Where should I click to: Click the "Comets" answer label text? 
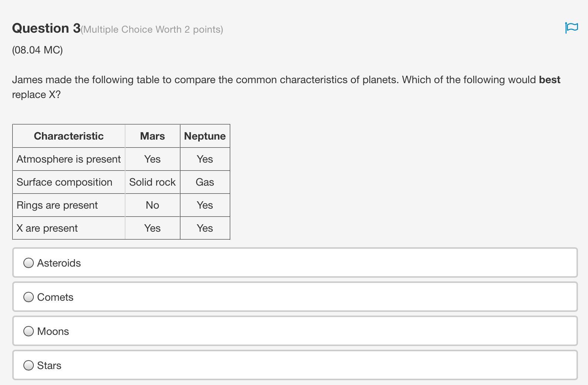point(55,297)
